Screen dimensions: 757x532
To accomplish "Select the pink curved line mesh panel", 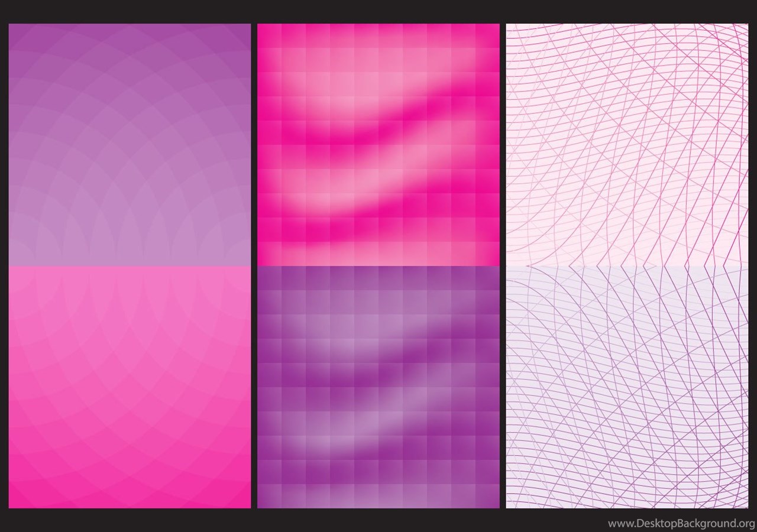I will [627, 145].
